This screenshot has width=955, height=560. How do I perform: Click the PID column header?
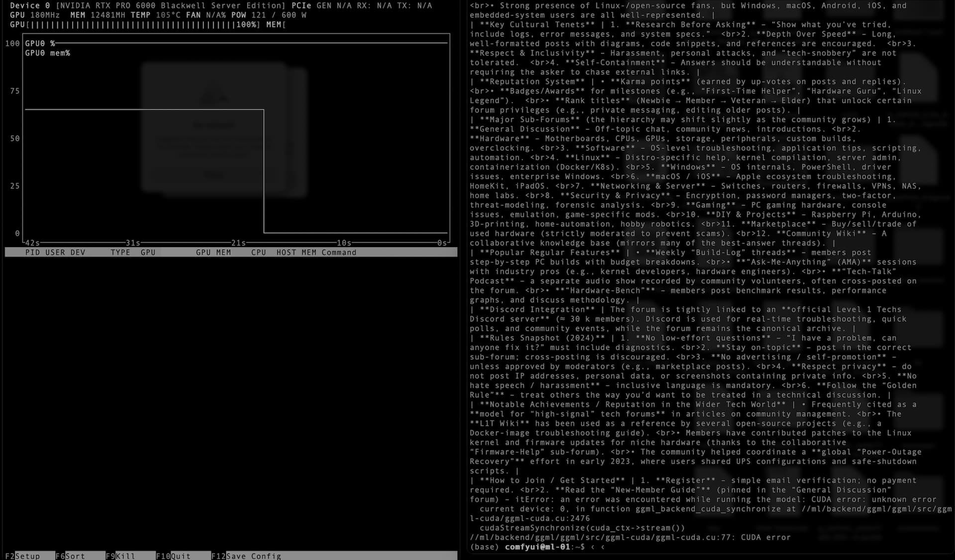tap(32, 253)
